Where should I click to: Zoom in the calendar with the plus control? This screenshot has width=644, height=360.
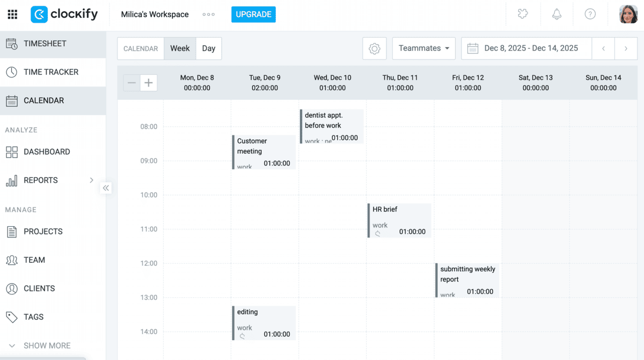coord(148,83)
